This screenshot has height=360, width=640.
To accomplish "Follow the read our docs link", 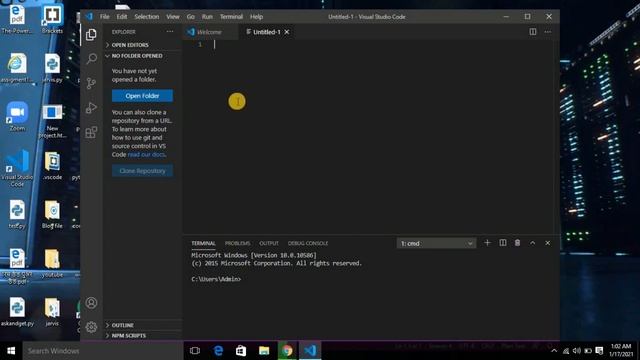I will [147, 155].
